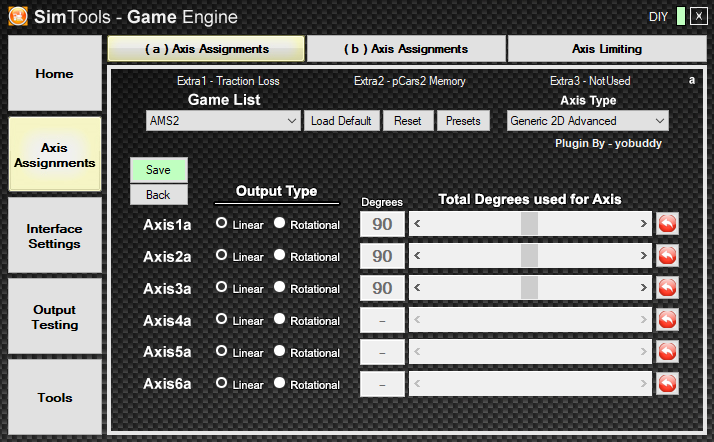Choose Linear output for Axis4a
This screenshot has height=442, width=714.
pyautogui.click(x=222, y=320)
